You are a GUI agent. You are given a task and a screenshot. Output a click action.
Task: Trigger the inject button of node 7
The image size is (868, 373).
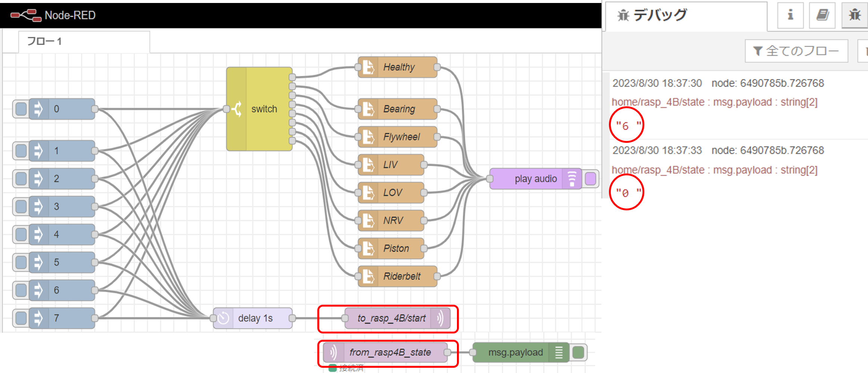[x=21, y=318]
